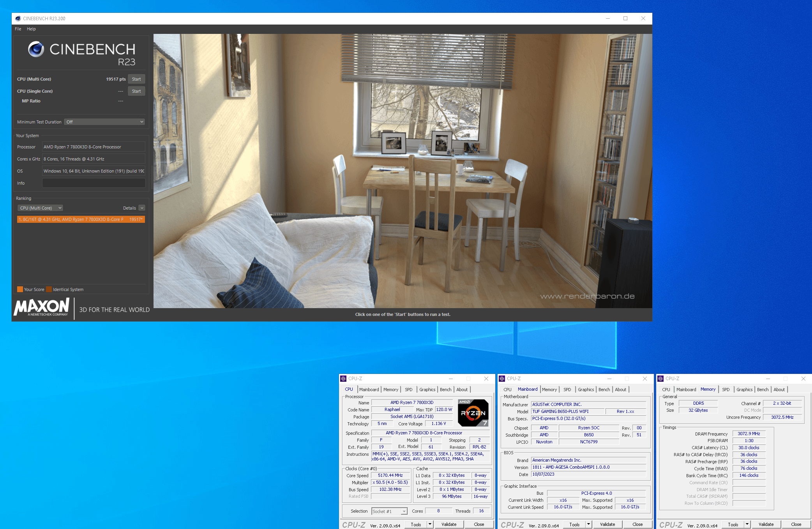Click the multi core score 19517 pts
The width and height of the screenshot is (812, 529).
coord(116,79)
